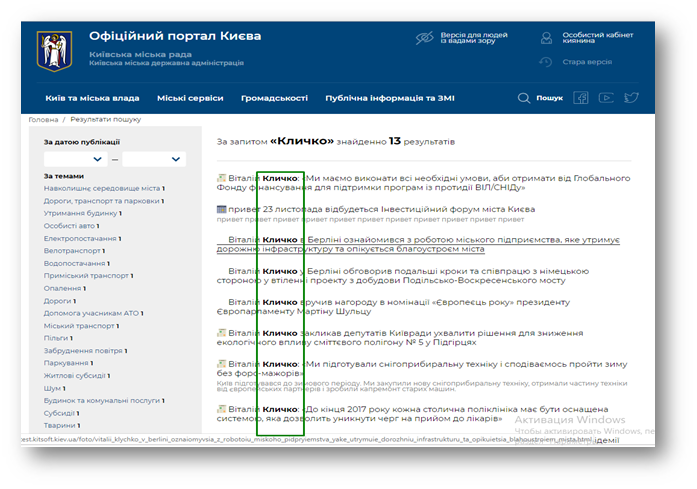Open the Twitter icon in header
Screen dimensions: 697x489
click(x=631, y=98)
